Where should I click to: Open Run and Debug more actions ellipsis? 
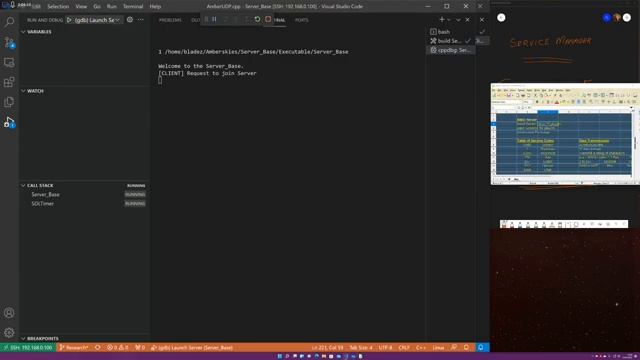click(140, 20)
